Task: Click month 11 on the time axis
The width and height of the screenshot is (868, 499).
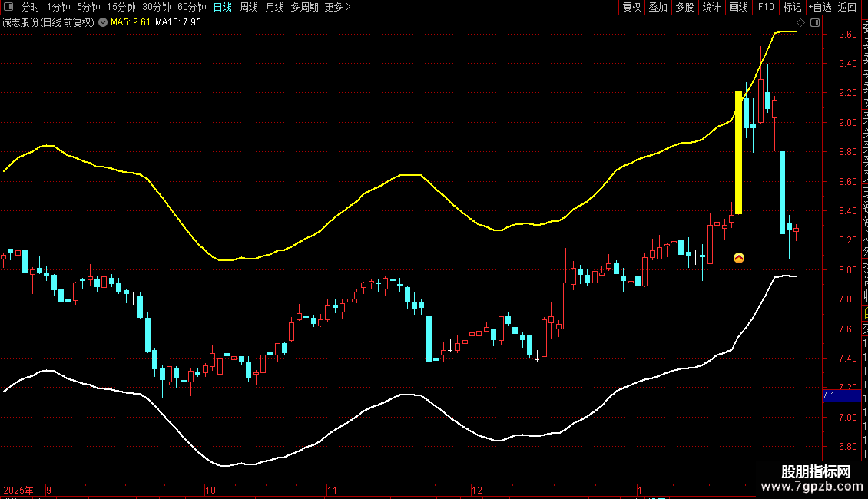Action: 332,490
